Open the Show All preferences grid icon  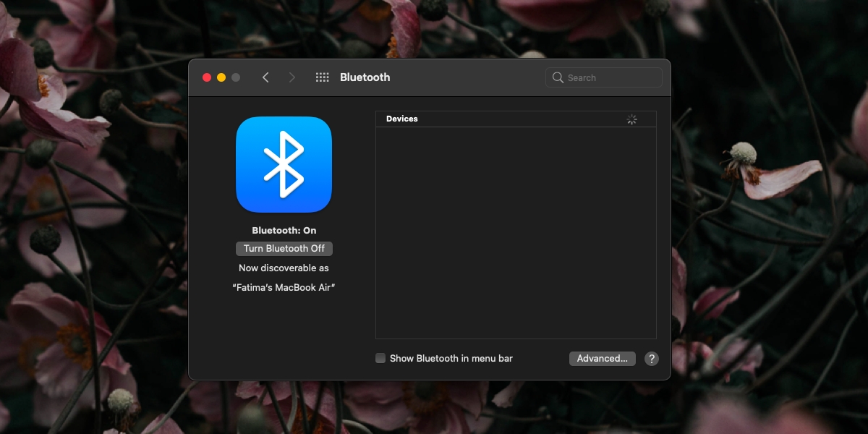(x=323, y=77)
